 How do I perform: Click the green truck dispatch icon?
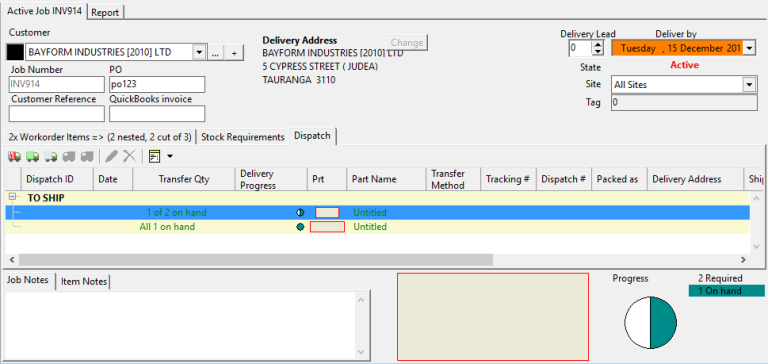[33, 156]
